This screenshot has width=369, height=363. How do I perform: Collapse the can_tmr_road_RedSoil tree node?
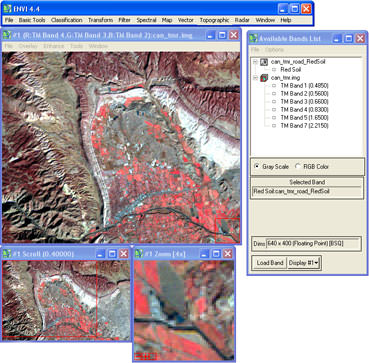coord(255,62)
